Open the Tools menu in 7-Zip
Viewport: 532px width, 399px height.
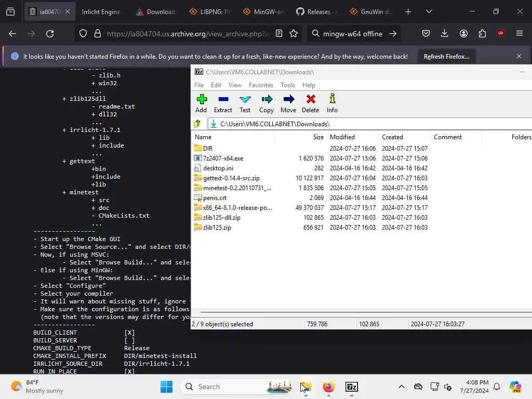pos(288,85)
